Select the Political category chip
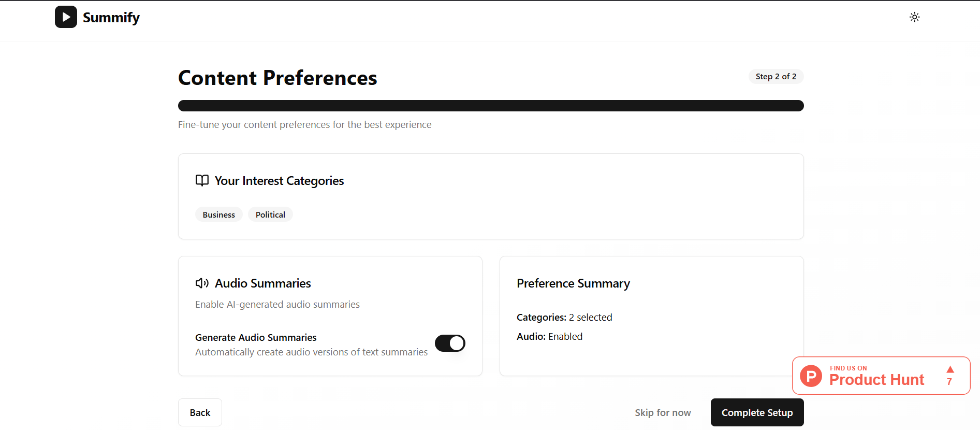This screenshot has height=430, width=980. 270,214
